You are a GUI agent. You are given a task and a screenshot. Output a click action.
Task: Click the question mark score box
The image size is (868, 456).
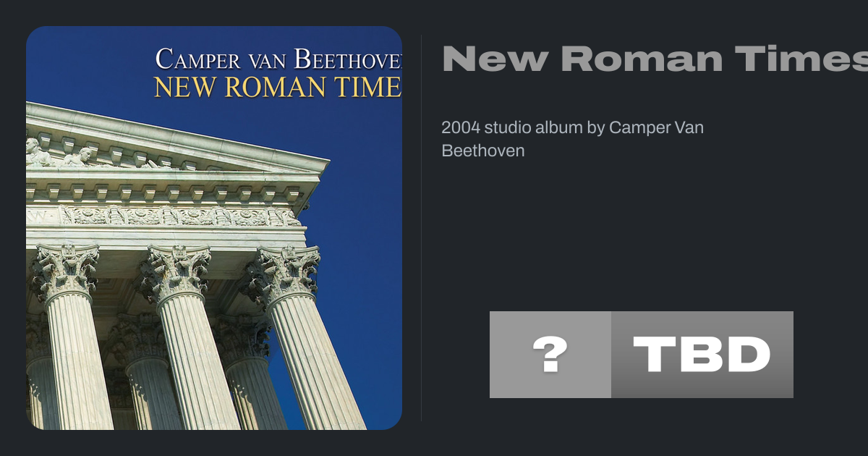(550, 355)
